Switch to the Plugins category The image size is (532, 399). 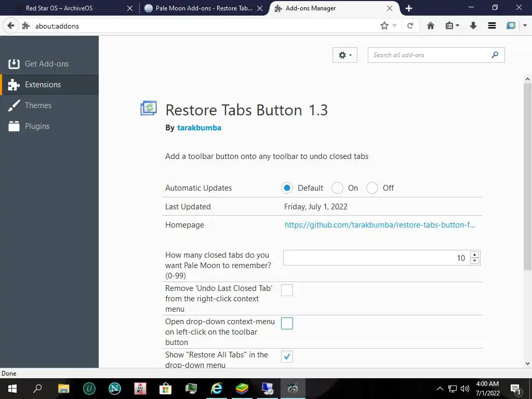pos(49,126)
